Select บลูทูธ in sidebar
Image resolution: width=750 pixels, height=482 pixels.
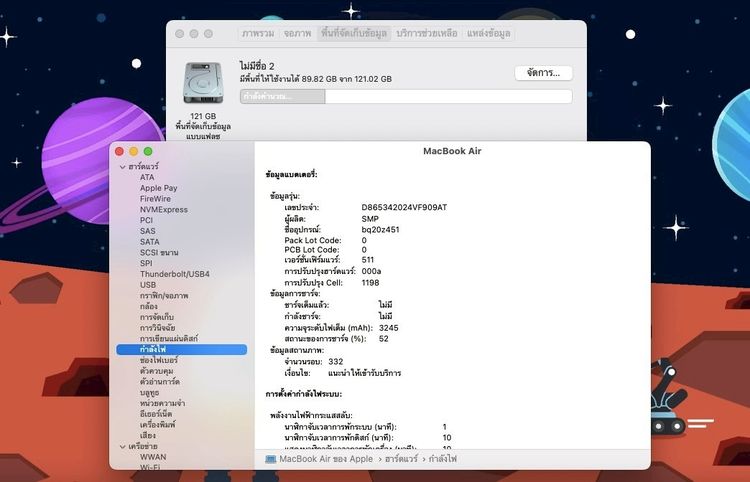(150, 393)
